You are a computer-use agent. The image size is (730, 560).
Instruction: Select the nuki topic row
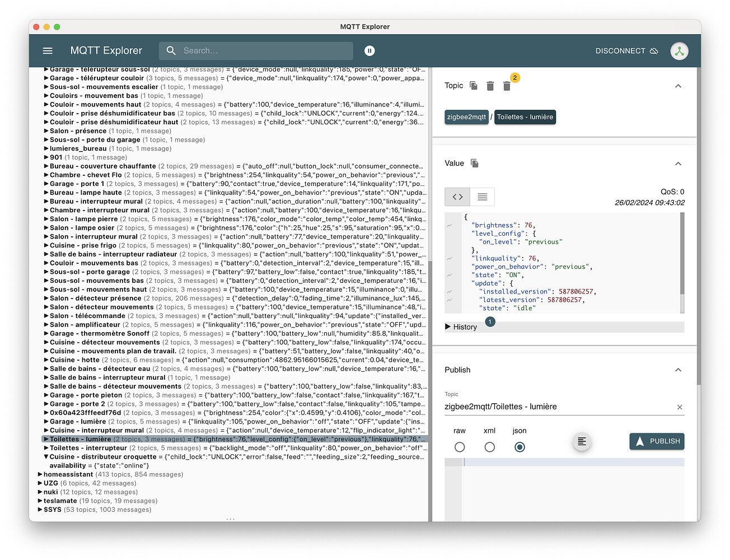(87, 492)
